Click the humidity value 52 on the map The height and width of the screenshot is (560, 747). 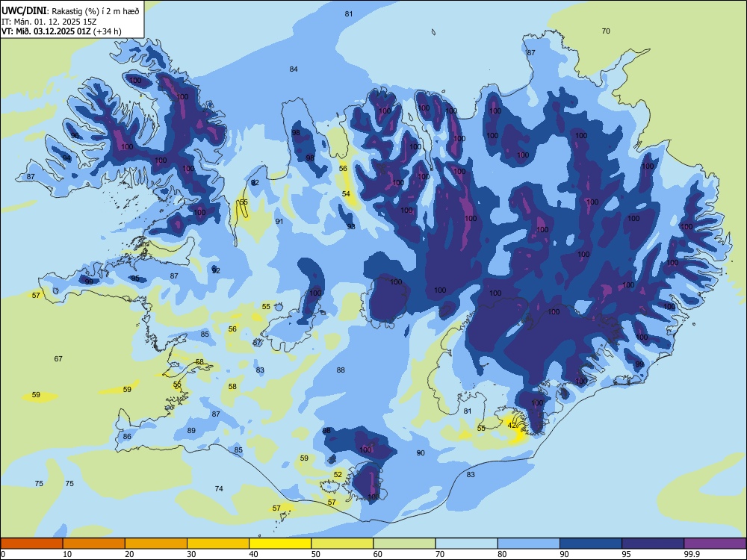pos(338,474)
